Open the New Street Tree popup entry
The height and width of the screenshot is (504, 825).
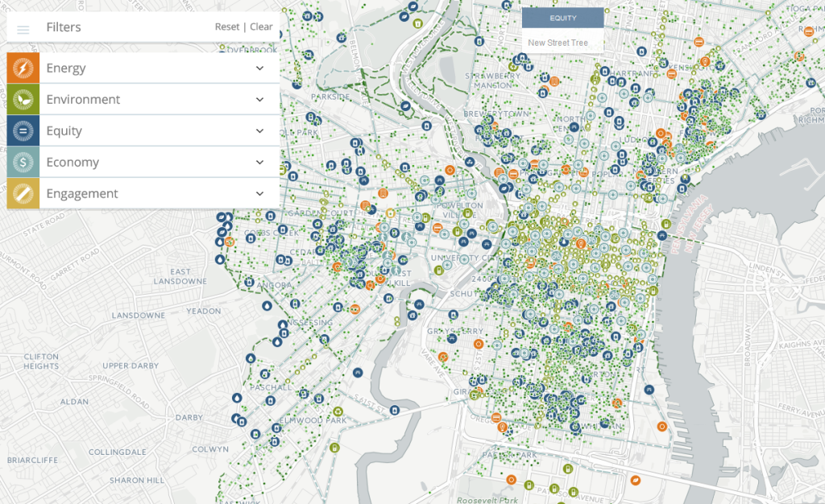point(560,42)
